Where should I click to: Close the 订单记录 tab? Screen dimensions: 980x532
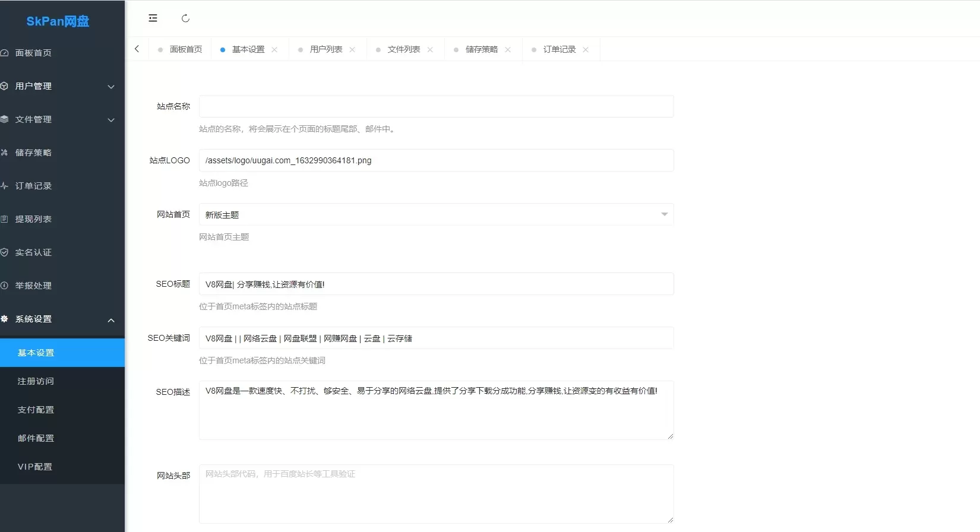point(586,50)
